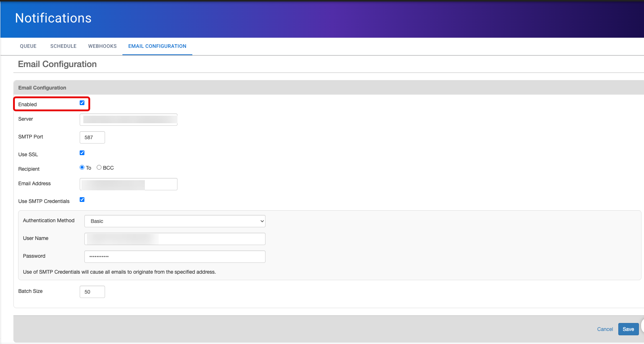Open the SCHEDULE tab
This screenshot has width=644, height=344.
coord(63,46)
